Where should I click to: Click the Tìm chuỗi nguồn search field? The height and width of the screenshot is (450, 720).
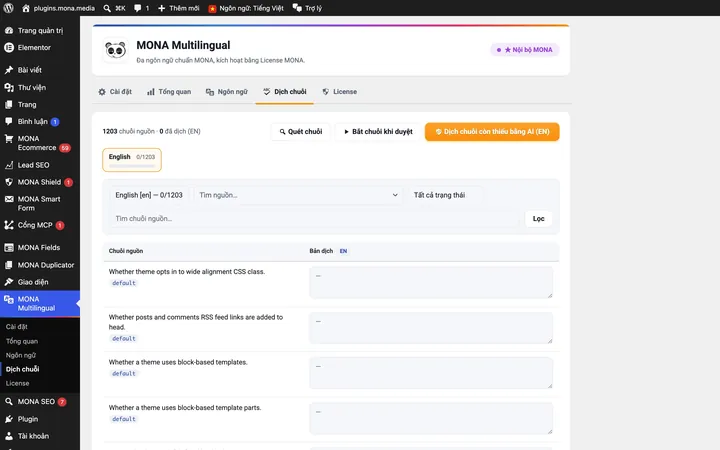click(x=315, y=219)
